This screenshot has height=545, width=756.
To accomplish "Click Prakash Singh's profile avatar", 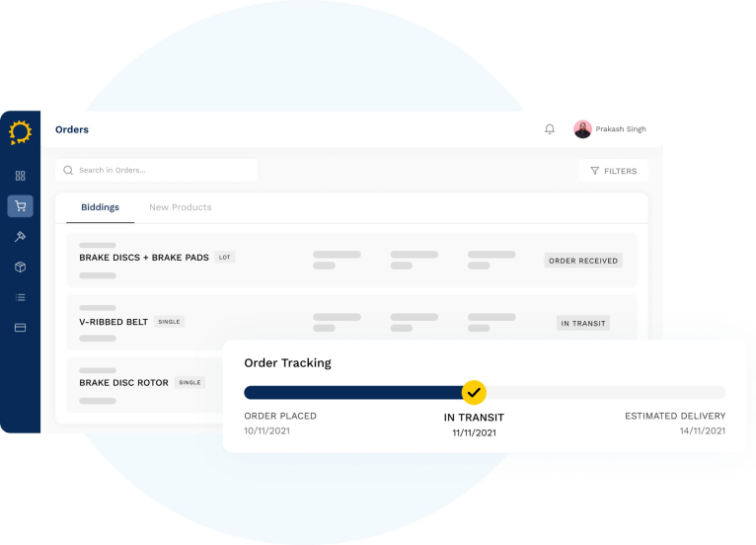I will click(x=582, y=128).
